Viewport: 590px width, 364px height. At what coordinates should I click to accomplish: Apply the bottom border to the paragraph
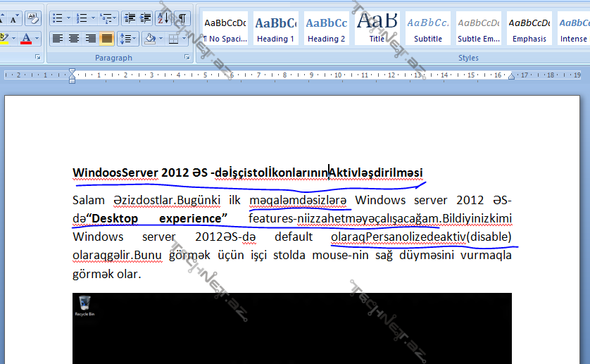[x=173, y=39]
